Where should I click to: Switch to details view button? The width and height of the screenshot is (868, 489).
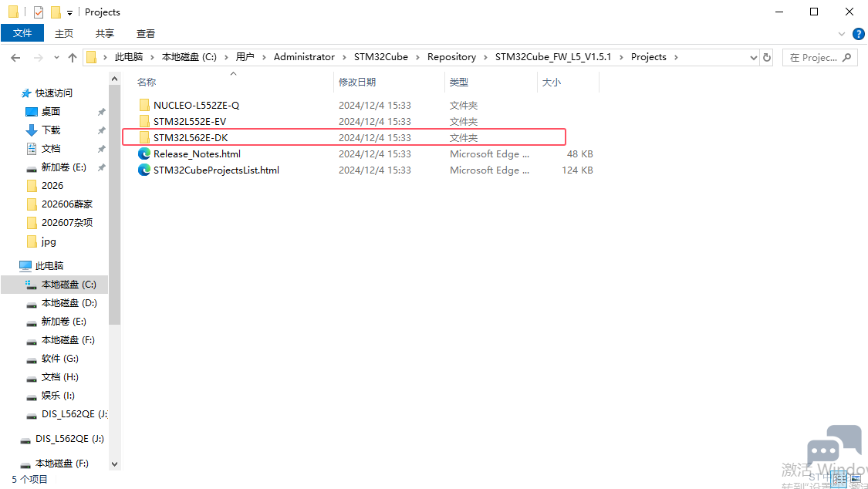coord(839,479)
